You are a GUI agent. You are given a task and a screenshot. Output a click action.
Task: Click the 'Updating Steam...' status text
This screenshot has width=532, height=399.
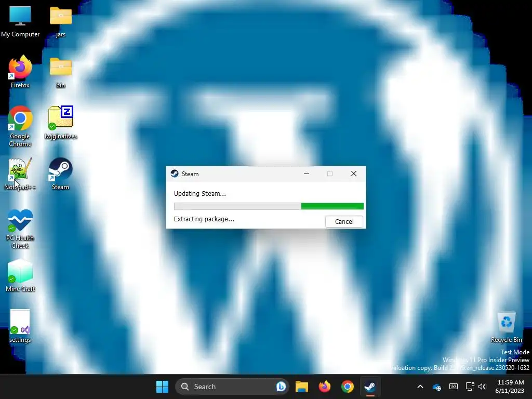200,193
